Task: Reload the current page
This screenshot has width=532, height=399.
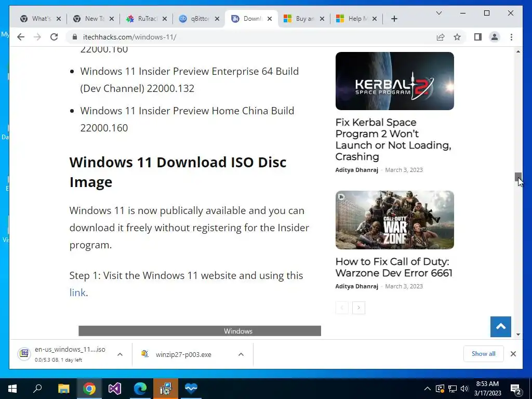Action: pyautogui.click(x=54, y=37)
